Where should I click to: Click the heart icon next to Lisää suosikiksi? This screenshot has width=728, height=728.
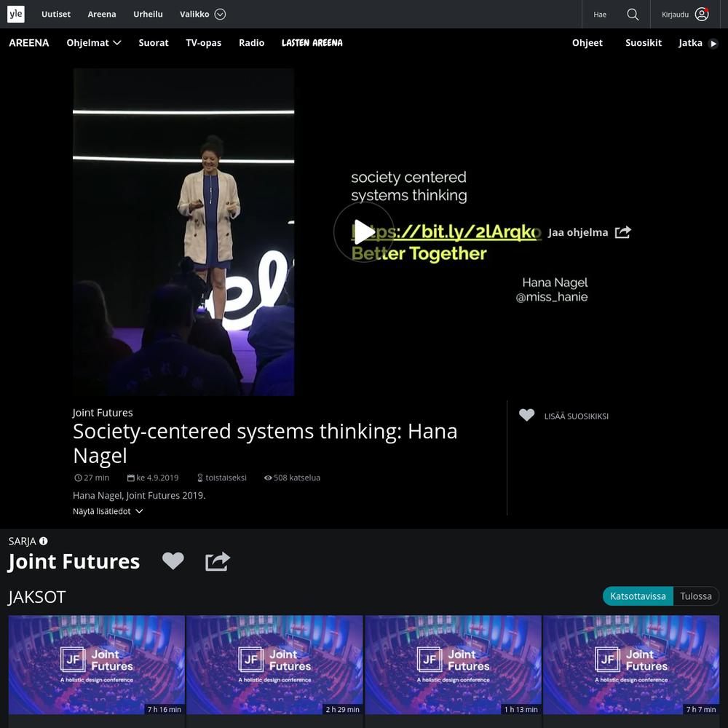pyautogui.click(x=526, y=415)
